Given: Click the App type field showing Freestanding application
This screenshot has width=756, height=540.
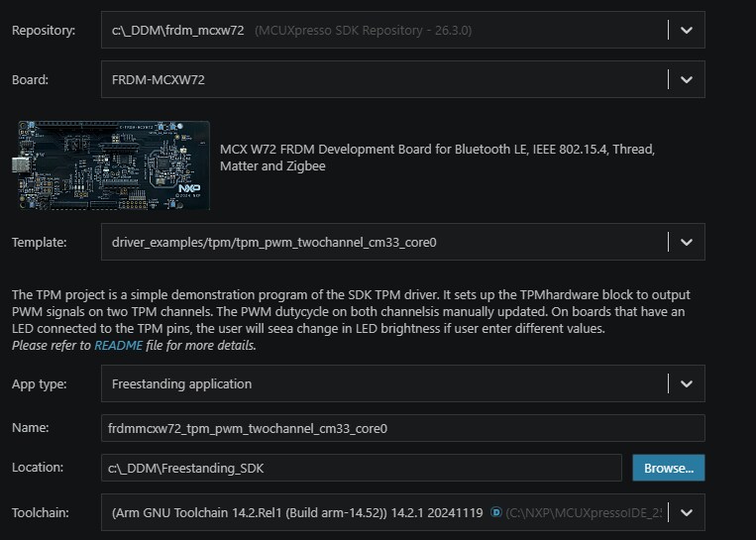Looking at the screenshot, I should pos(403,383).
